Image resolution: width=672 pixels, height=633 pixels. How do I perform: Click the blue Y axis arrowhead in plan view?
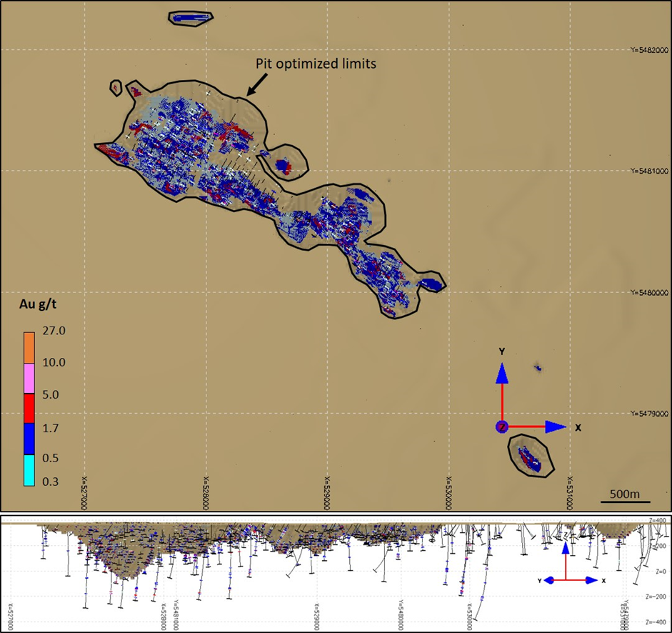pyautogui.click(x=502, y=372)
